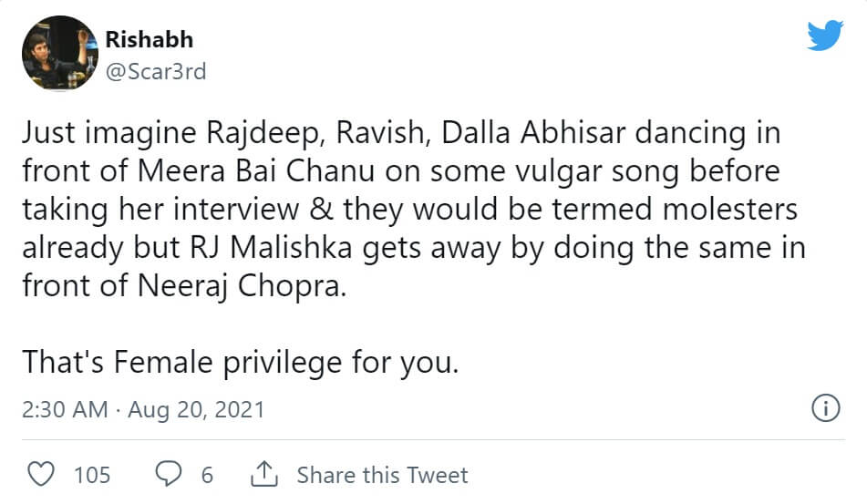This screenshot has height=504, width=867.
Task: Click the reply count number 6
Action: tap(207, 475)
